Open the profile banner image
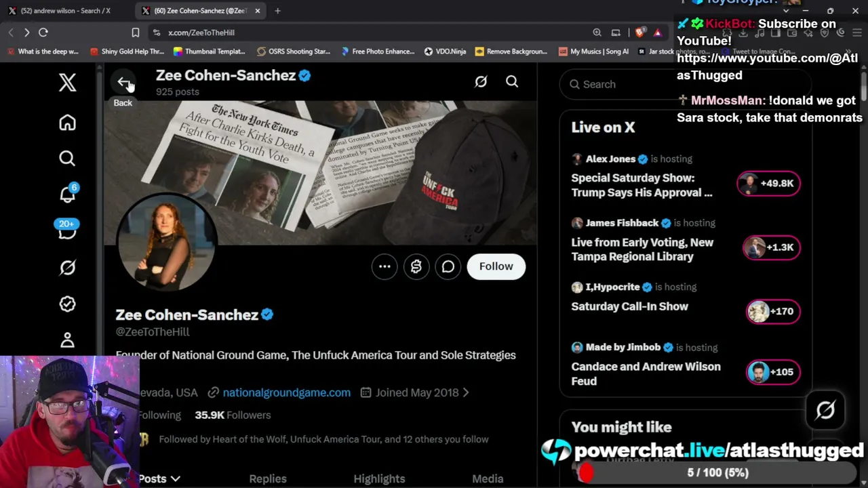 coord(321,172)
